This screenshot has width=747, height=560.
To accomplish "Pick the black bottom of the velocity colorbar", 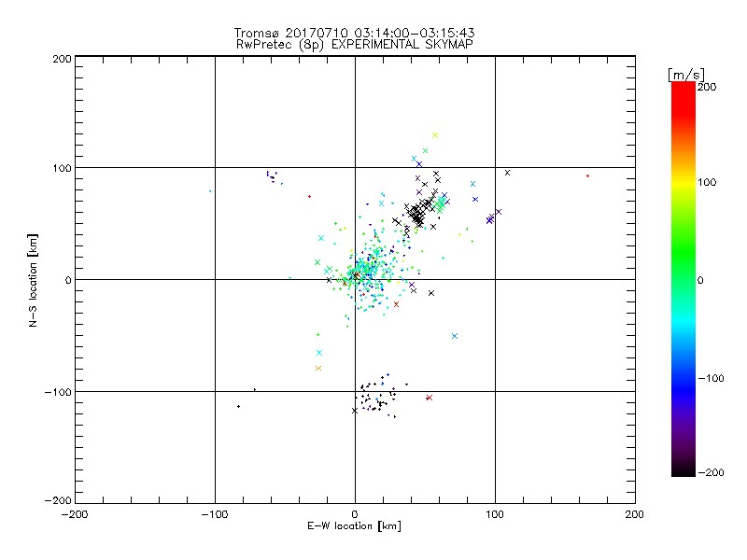I will (x=684, y=470).
